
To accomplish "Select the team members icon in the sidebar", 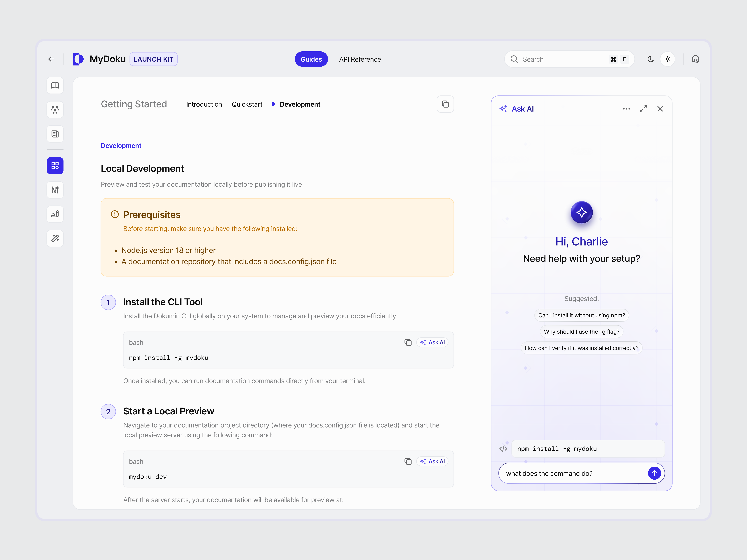I will tap(55, 109).
